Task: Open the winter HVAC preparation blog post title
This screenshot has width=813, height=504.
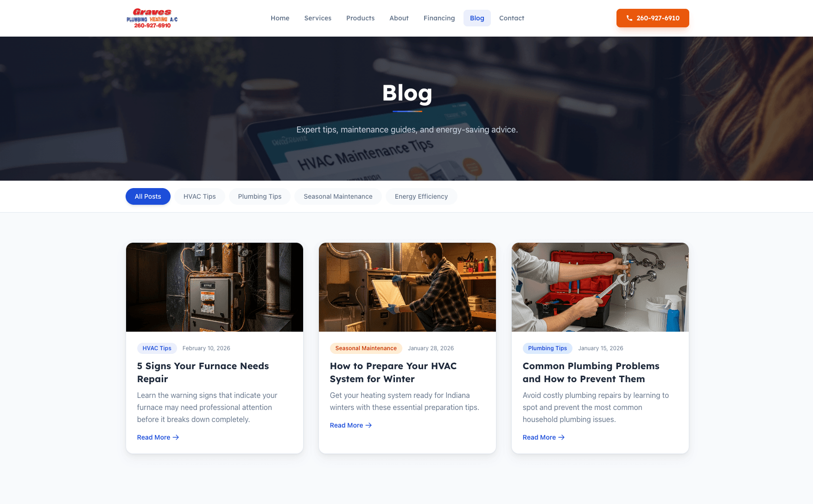Action: [x=393, y=372]
